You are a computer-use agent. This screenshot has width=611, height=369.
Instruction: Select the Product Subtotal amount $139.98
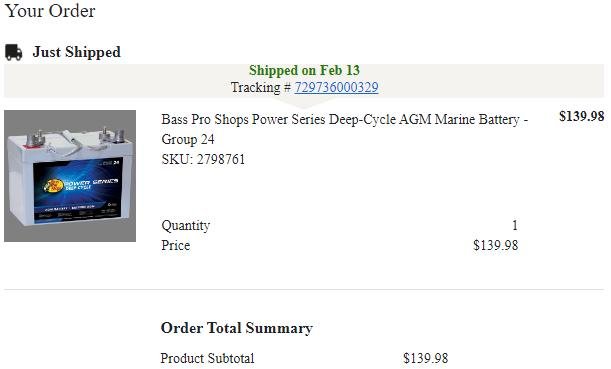point(426,358)
